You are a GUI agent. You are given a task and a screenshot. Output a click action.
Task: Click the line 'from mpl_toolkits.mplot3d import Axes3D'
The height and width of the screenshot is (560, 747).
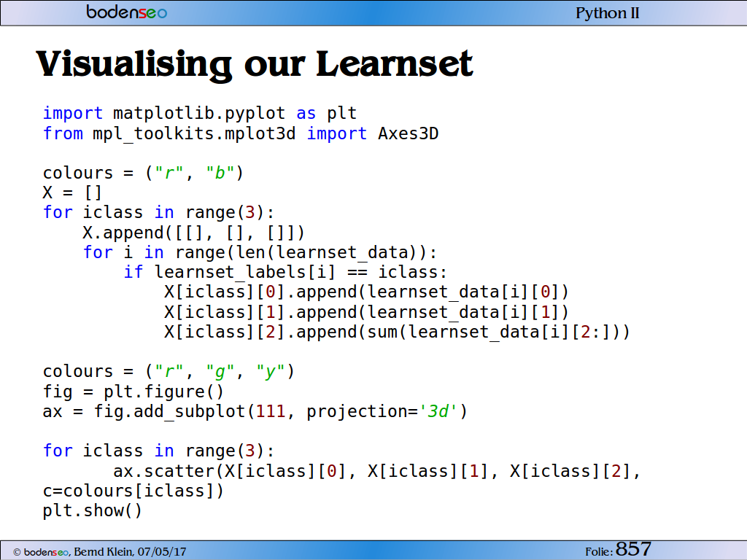tap(241, 133)
